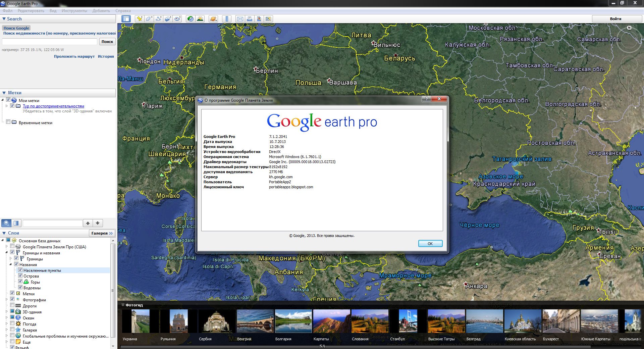Collapse the Названия tree node

click(11, 264)
